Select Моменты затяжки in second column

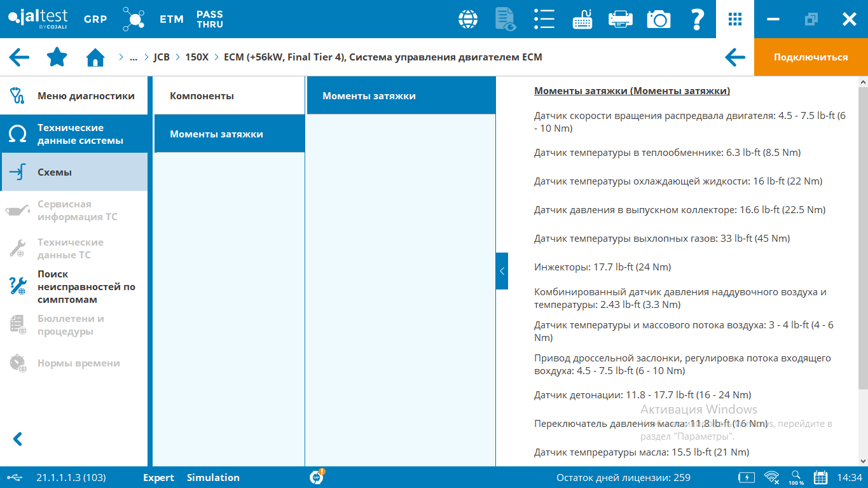click(x=230, y=134)
